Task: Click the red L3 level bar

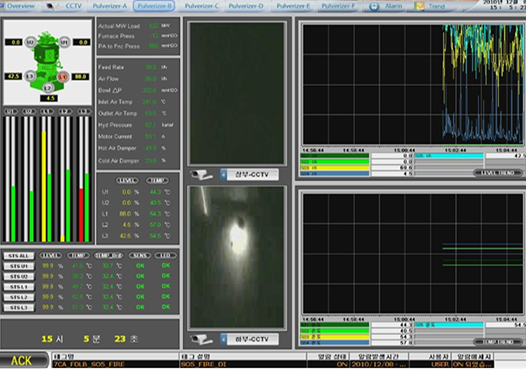Action: pyautogui.click(x=81, y=215)
